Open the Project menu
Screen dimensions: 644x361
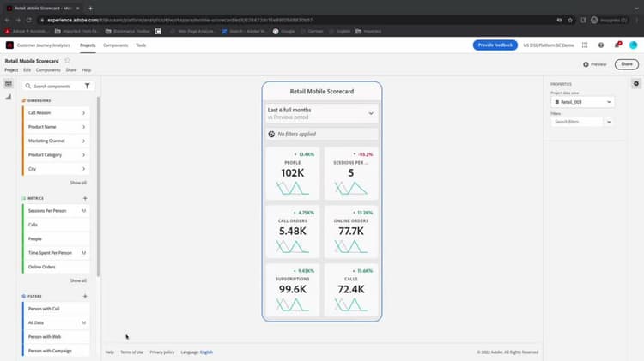pos(11,70)
